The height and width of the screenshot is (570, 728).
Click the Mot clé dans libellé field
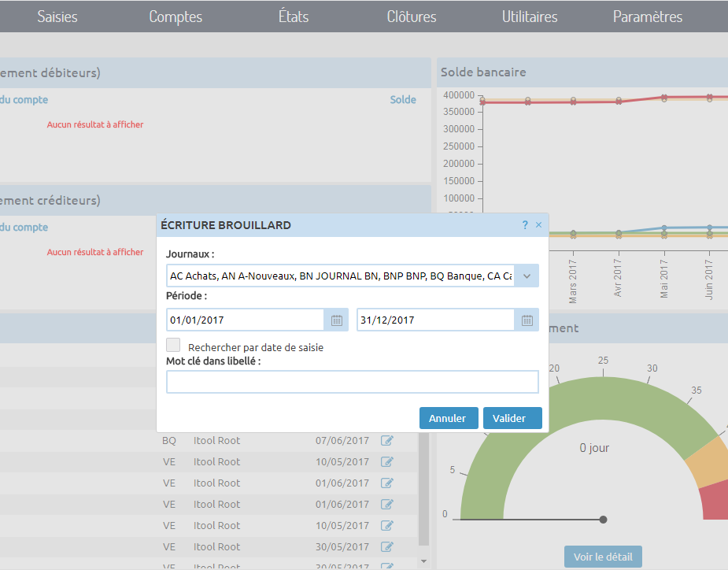(353, 382)
